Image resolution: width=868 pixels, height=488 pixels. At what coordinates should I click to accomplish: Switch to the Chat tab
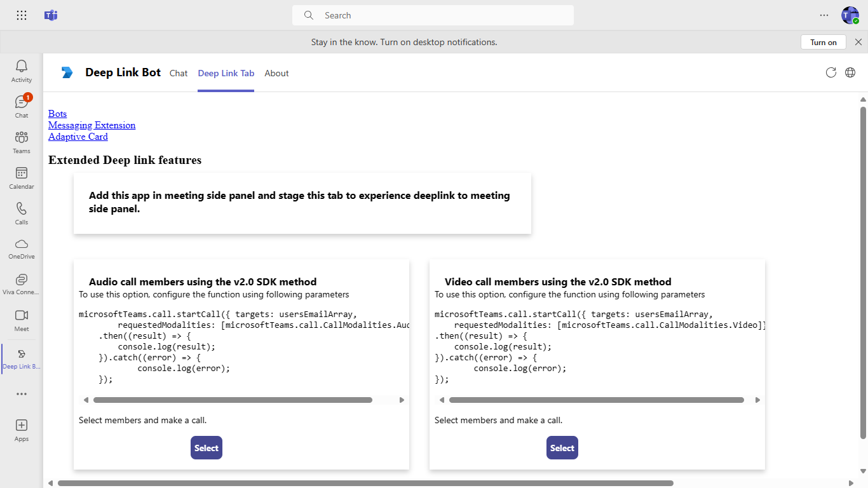pos(179,73)
